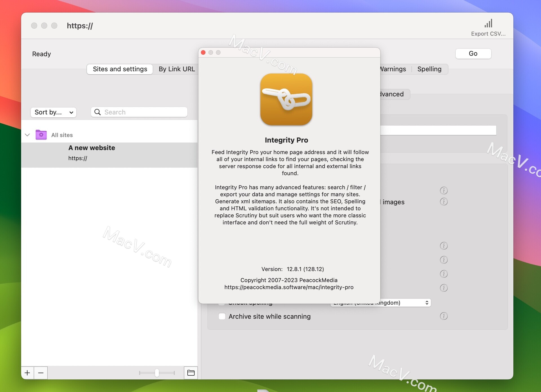
Task: Click the All sites folder icon
Action: pos(41,135)
